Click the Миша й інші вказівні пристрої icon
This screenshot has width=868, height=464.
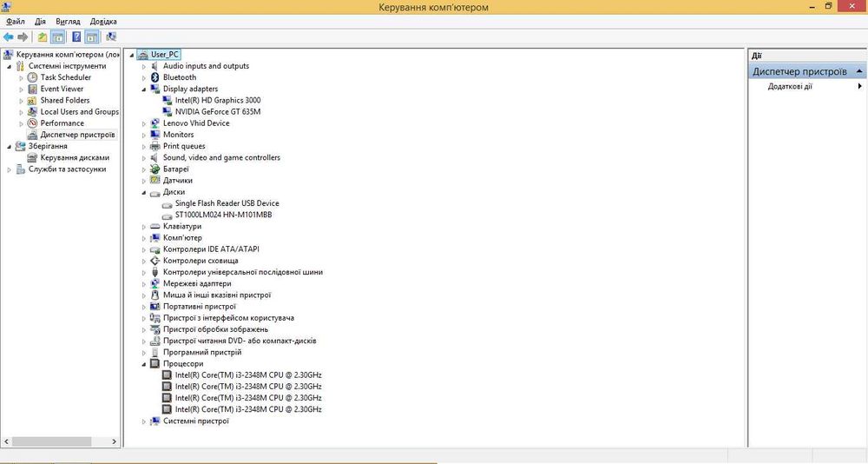[155, 295]
